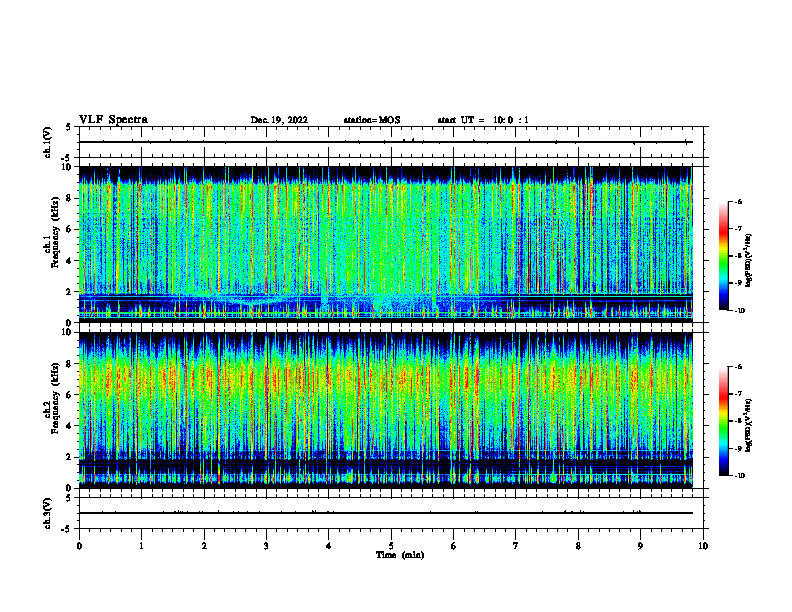Click the ch.1 frequency axis "6" tick label

tap(70, 230)
